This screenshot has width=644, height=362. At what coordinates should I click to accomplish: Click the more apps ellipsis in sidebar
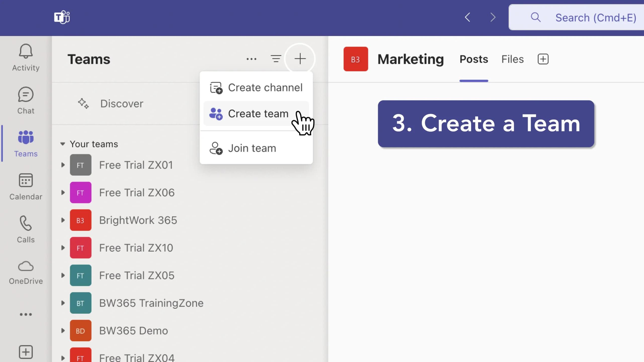25,314
